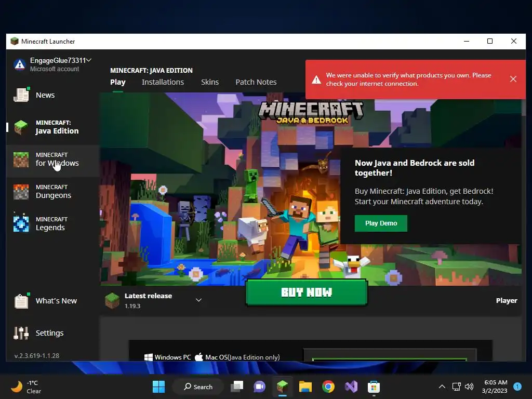Open the notification count badge
Image resolution: width=532 pixels, height=399 pixels.
pos(517,387)
